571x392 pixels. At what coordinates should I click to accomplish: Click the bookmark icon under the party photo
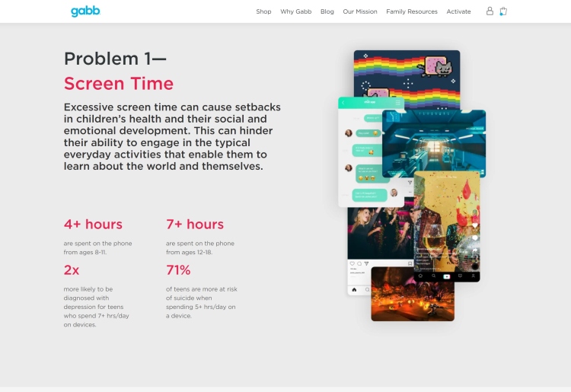point(410,263)
